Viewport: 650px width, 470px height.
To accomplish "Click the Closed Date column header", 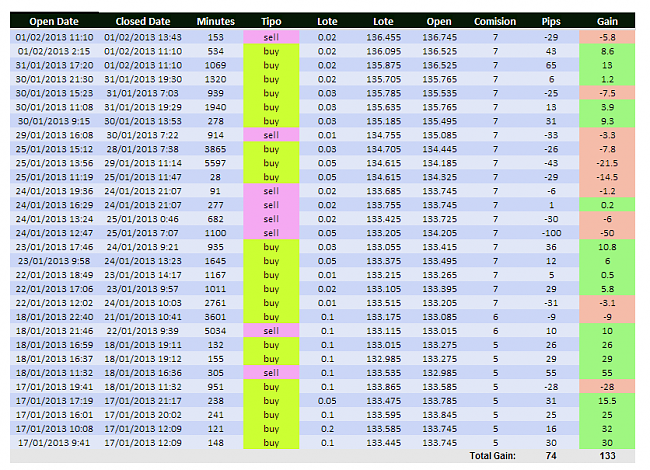I will click(x=143, y=20).
